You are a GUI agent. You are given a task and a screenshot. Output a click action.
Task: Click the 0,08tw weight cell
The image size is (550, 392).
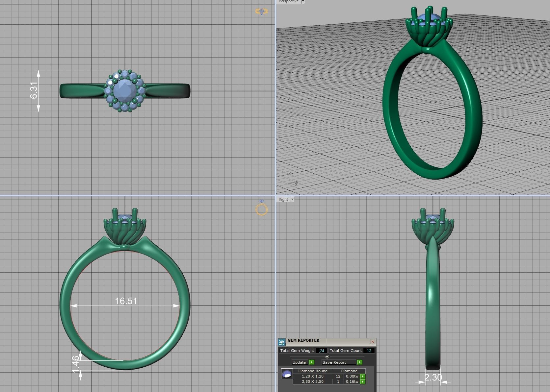[352, 376]
